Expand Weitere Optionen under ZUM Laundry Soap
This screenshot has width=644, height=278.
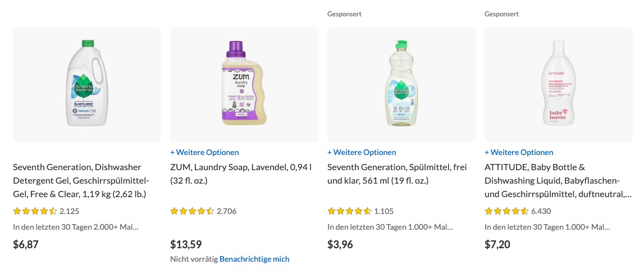[x=204, y=152]
